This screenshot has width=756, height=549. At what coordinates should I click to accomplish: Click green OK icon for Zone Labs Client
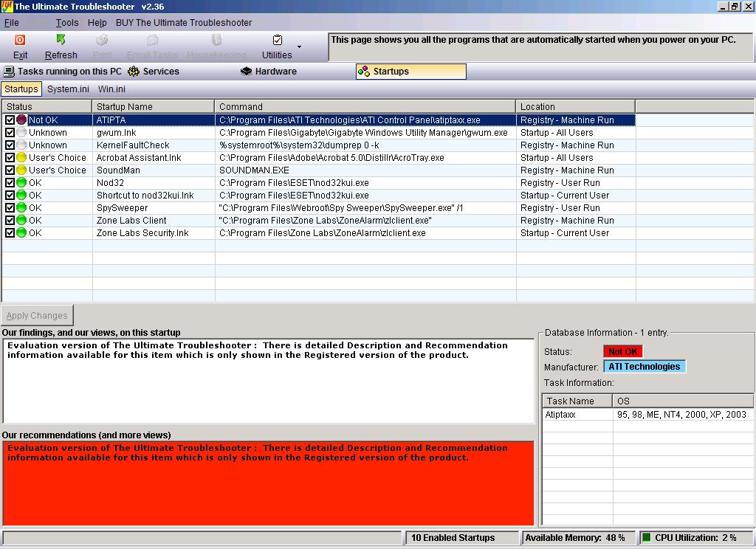21,220
